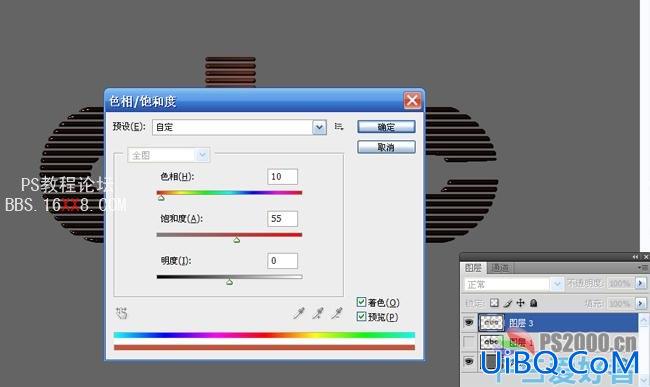Click the 取消 button
The height and width of the screenshot is (387, 650).
click(x=386, y=147)
